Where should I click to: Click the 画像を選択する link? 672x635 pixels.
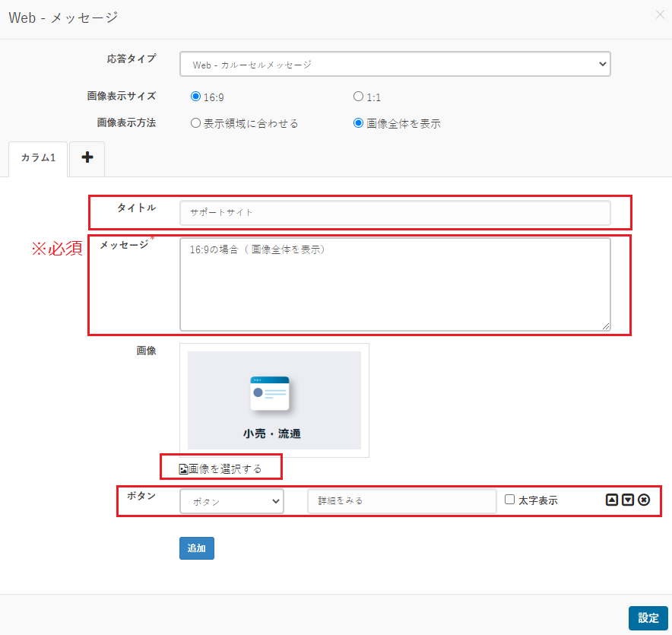point(220,469)
